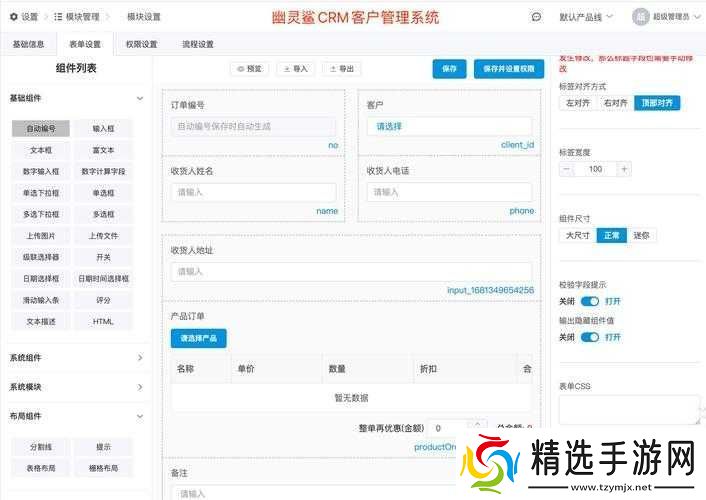Select 顶部对齐 label alignment
The image size is (706, 500).
(657, 103)
